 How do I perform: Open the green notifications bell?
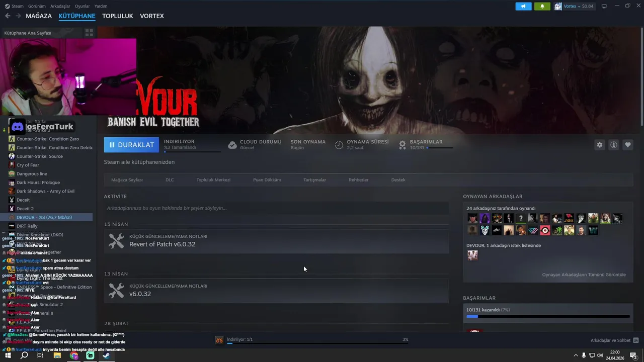coord(542,6)
